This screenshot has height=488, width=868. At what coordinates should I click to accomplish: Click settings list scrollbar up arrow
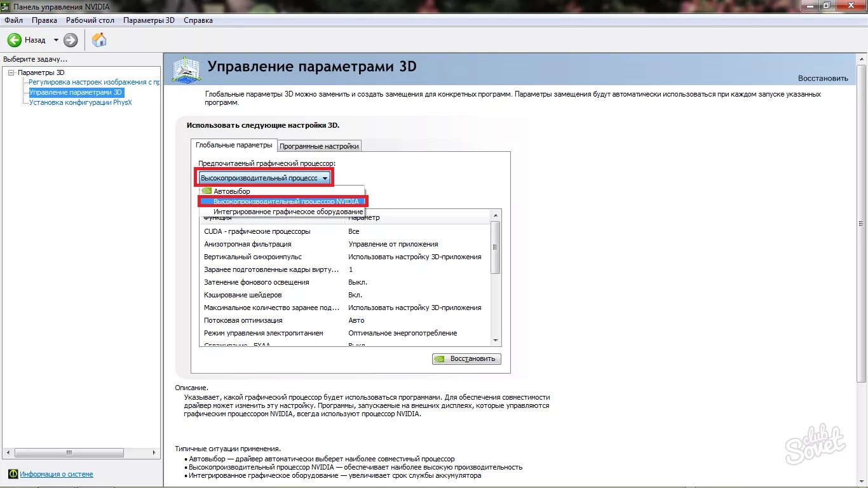pyautogui.click(x=496, y=217)
